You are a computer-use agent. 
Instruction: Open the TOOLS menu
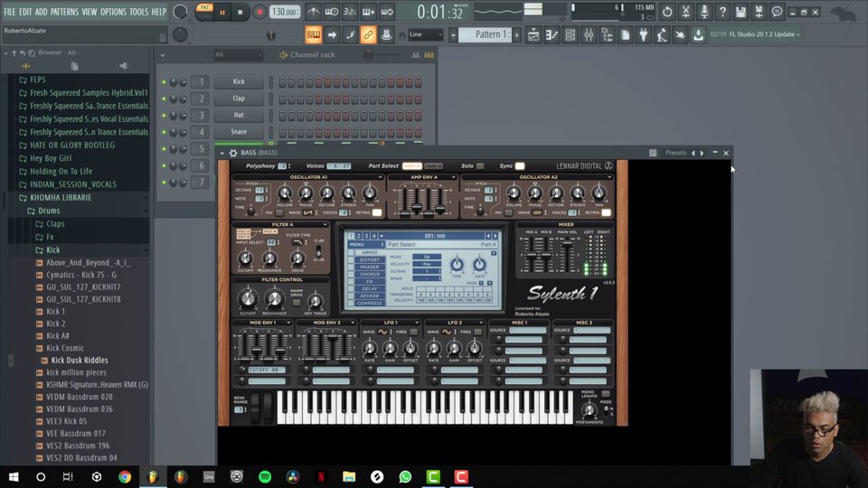138,12
